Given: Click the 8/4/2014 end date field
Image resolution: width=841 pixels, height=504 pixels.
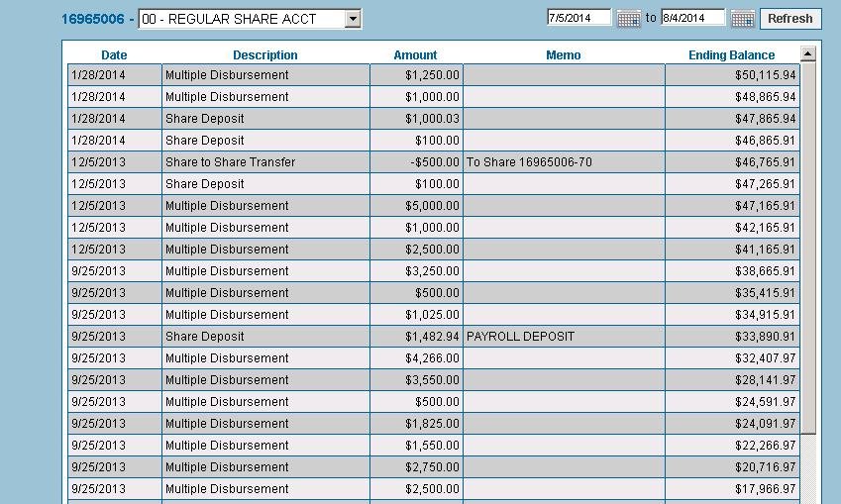Looking at the screenshot, I should [x=692, y=18].
